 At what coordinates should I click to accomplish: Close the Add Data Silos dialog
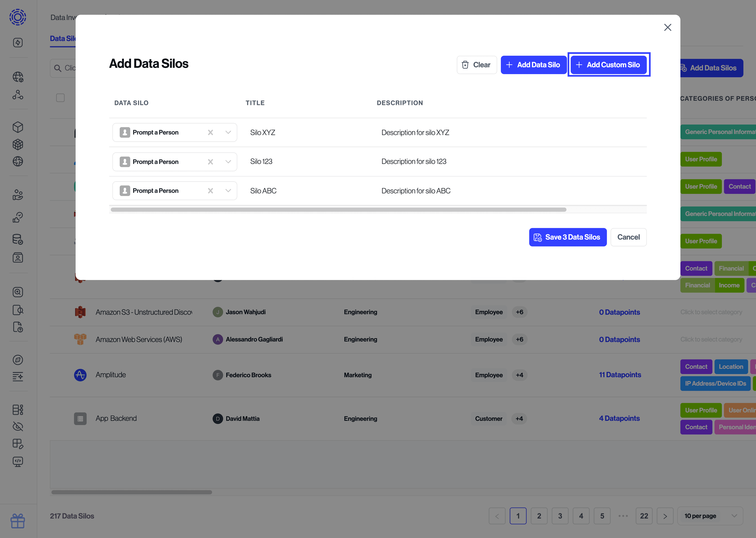click(x=668, y=27)
